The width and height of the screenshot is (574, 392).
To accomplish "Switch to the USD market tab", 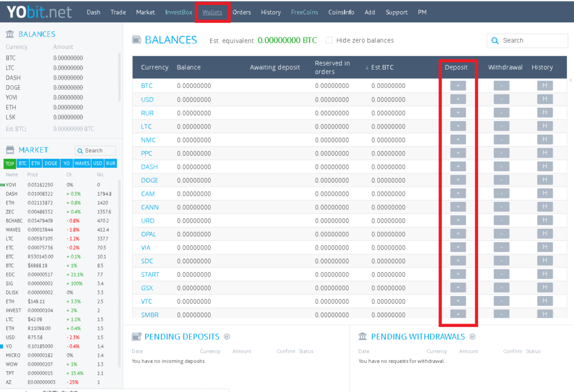I will pyautogui.click(x=98, y=163).
